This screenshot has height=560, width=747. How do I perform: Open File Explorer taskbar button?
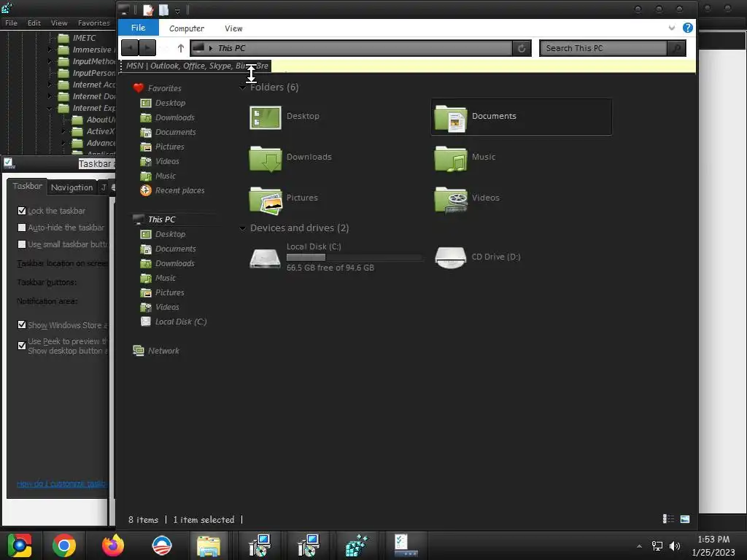[208, 545]
